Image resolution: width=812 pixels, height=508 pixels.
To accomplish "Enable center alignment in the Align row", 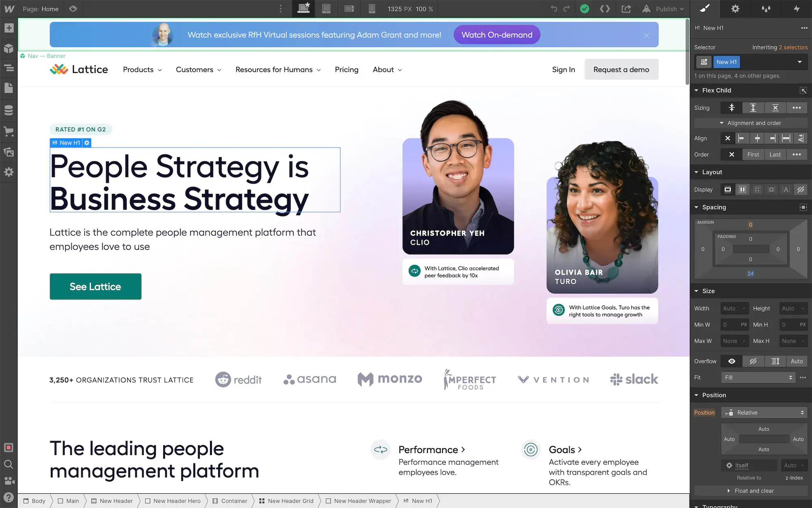I will point(757,138).
